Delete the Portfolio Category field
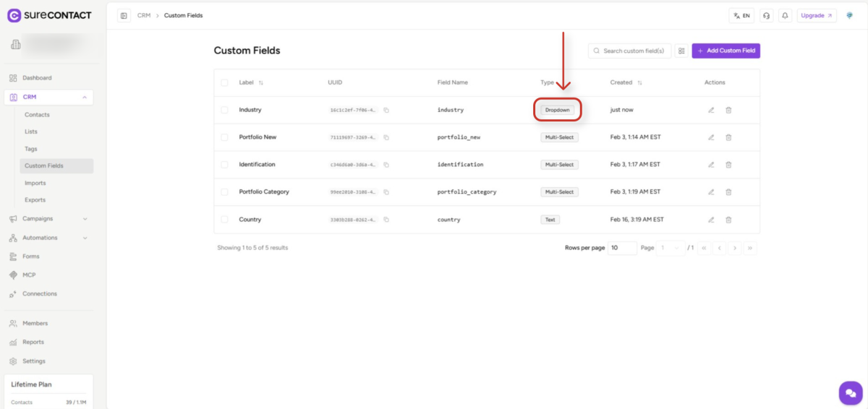Viewport: 868px width, 409px height. point(728,192)
